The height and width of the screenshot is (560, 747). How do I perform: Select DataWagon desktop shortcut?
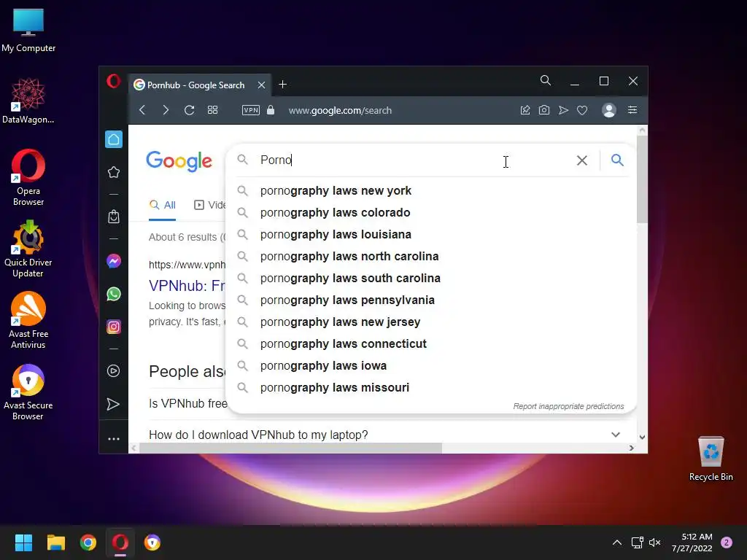tap(28, 101)
